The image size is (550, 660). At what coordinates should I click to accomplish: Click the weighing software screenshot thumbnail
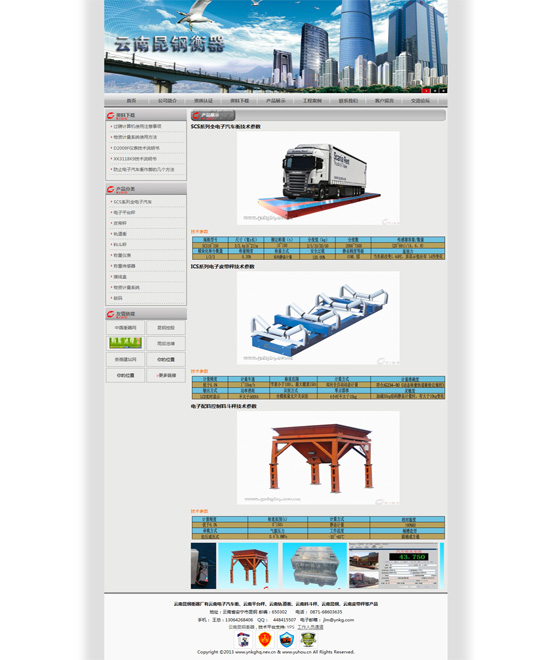[393, 566]
